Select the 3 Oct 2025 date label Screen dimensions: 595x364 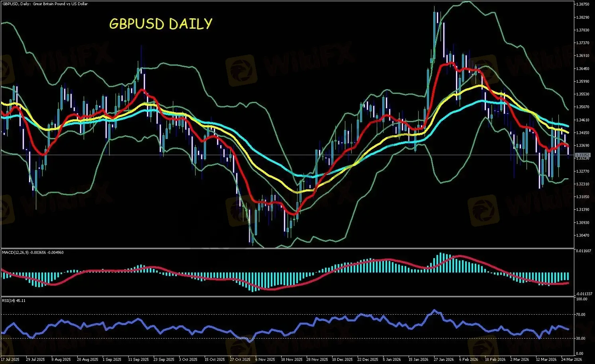pos(188,360)
